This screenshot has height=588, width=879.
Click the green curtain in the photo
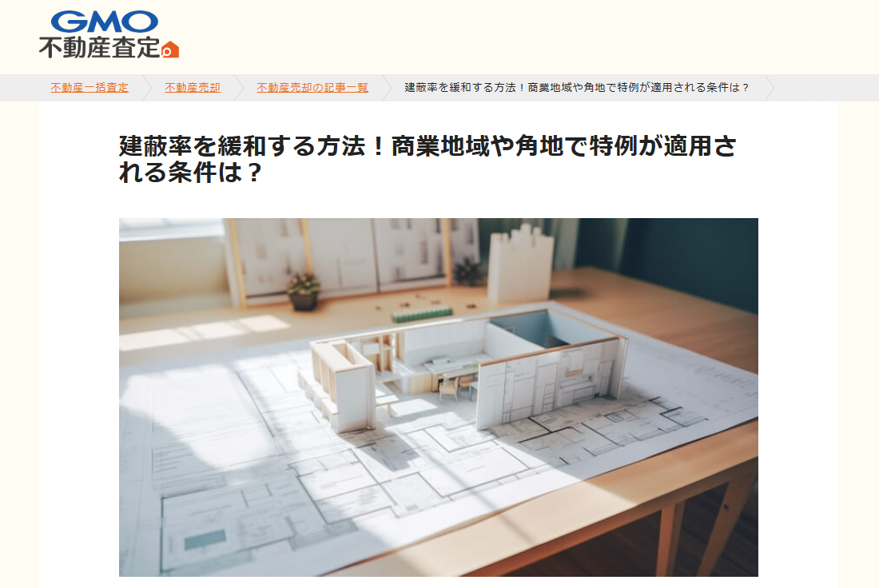click(x=667, y=258)
